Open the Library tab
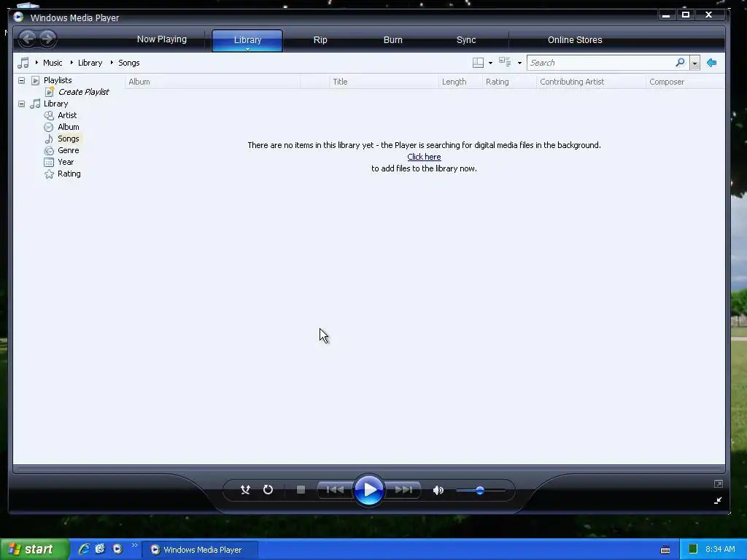The image size is (747, 560). click(x=247, y=40)
